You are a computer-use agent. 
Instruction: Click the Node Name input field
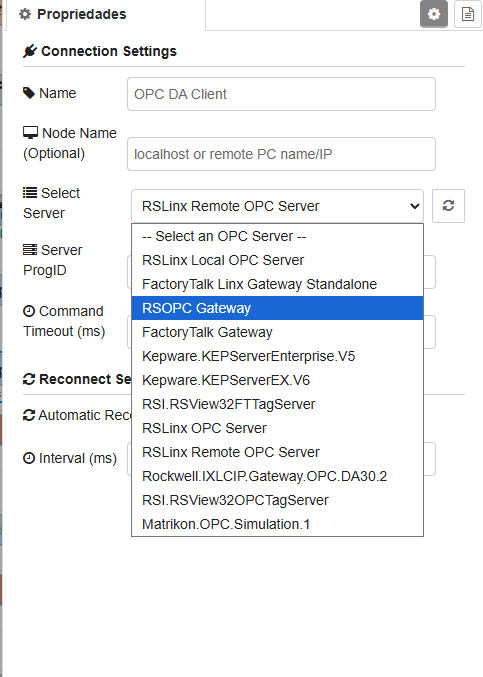point(281,154)
